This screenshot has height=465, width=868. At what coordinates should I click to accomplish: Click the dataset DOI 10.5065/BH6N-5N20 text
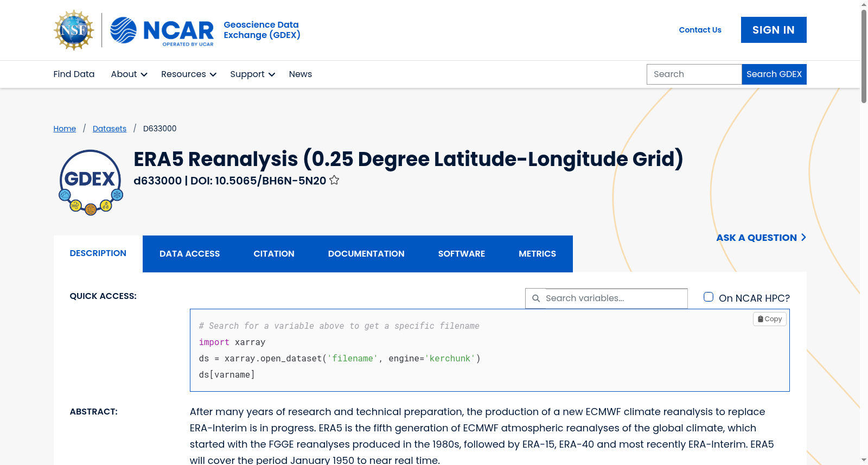pos(258,181)
